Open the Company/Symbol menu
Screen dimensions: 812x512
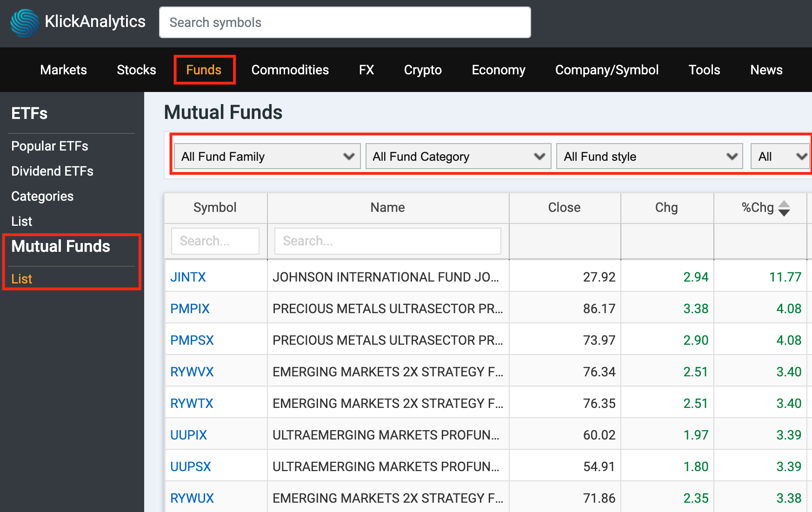tap(607, 70)
